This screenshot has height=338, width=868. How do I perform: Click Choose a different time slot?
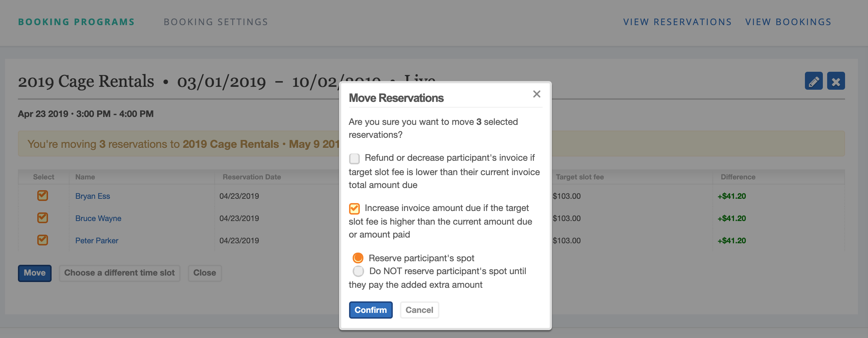pyautogui.click(x=119, y=273)
